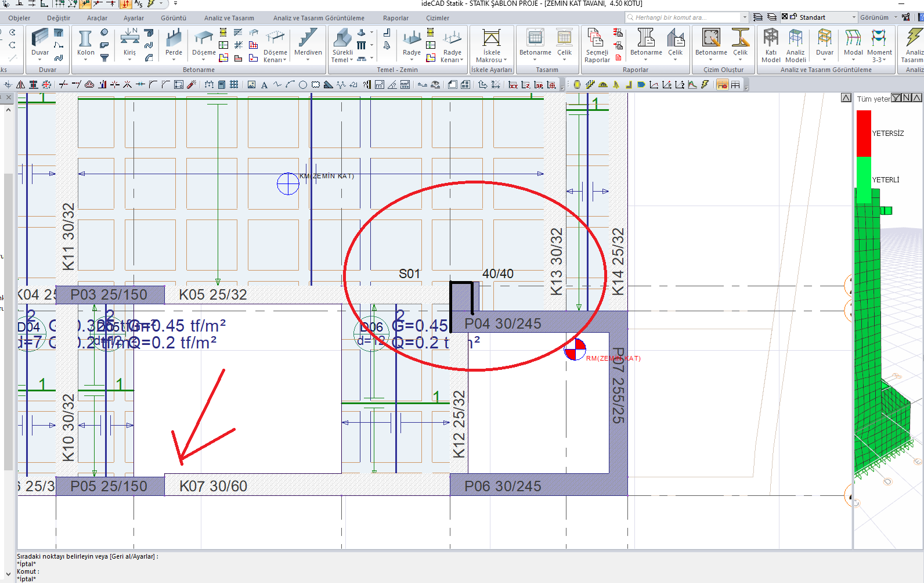Select the Kolon column tool
Screen dimensions: 924x583
pos(85,43)
